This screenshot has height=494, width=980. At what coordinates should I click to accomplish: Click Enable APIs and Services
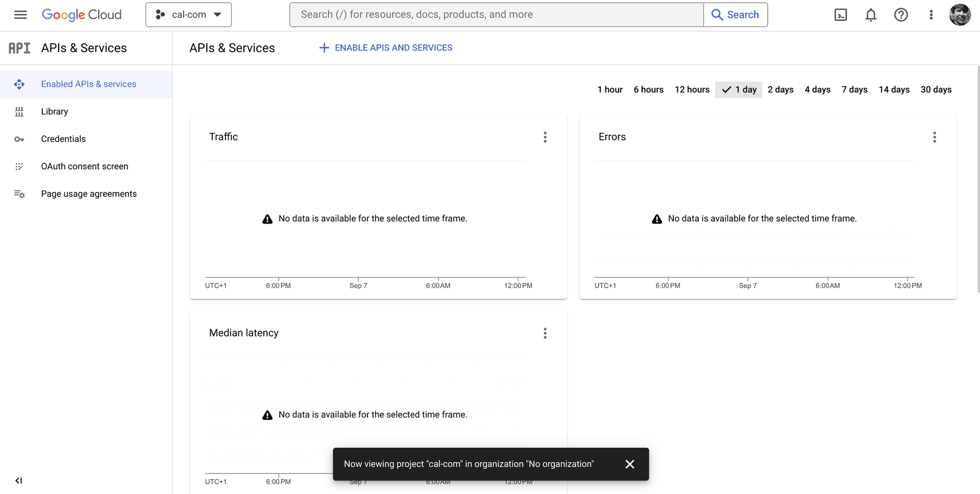pos(386,48)
